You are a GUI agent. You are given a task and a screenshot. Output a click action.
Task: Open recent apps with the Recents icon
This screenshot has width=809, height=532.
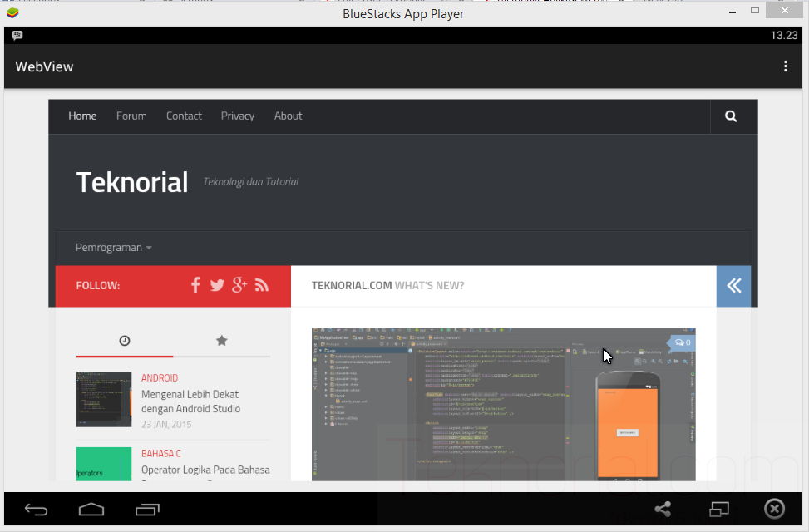coord(148,508)
